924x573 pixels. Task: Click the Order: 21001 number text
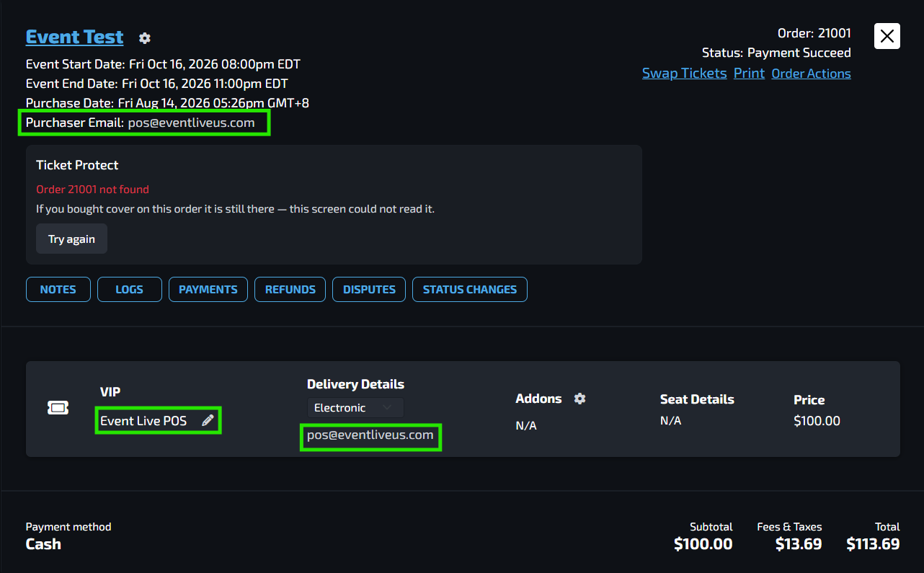(814, 33)
